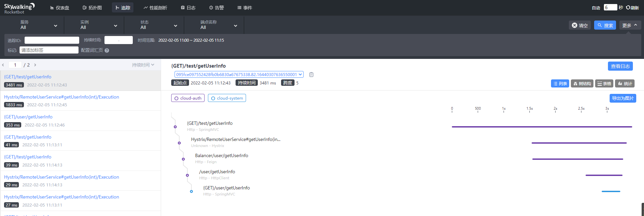The width and height of the screenshot is (644, 216).
Task: Click the duration bar for the Hystrix span
Action: [579, 143]
